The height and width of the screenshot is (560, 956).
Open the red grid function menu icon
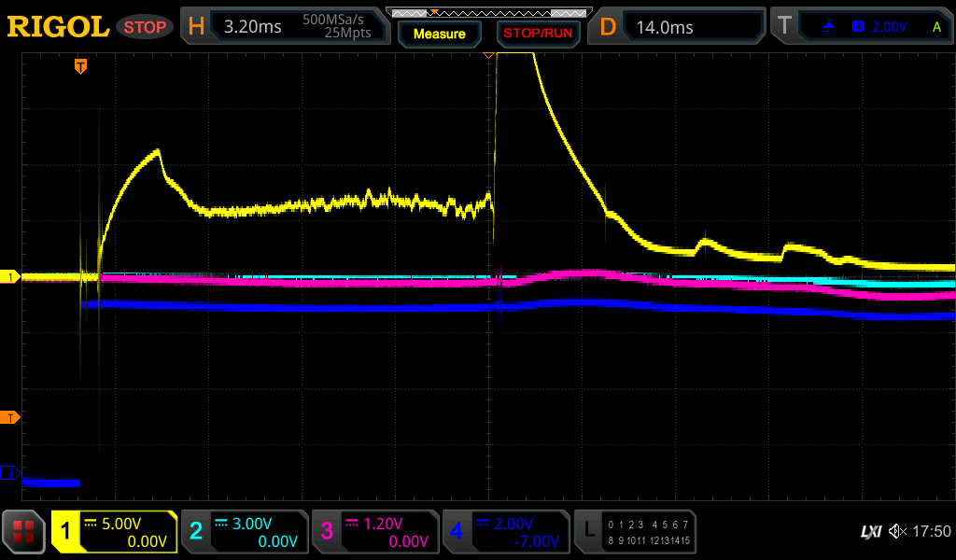pos(24,532)
